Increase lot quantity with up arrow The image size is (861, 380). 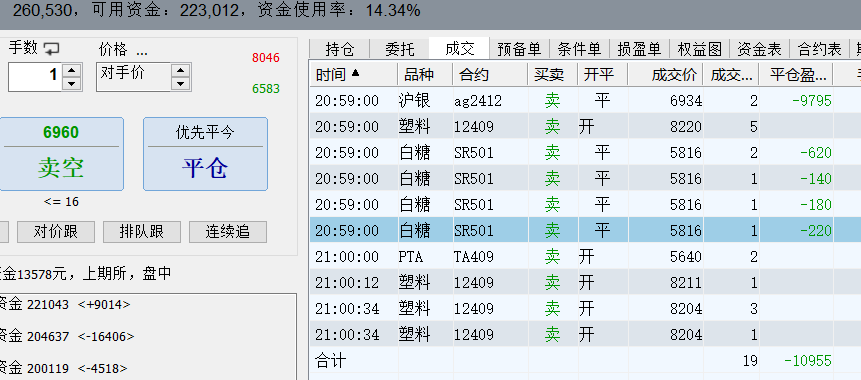click(x=71, y=70)
